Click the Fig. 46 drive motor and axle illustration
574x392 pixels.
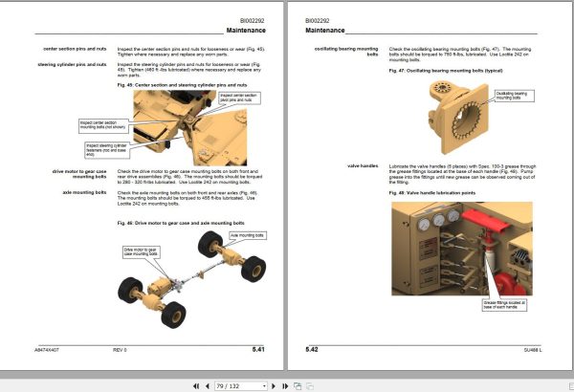coord(192,279)
